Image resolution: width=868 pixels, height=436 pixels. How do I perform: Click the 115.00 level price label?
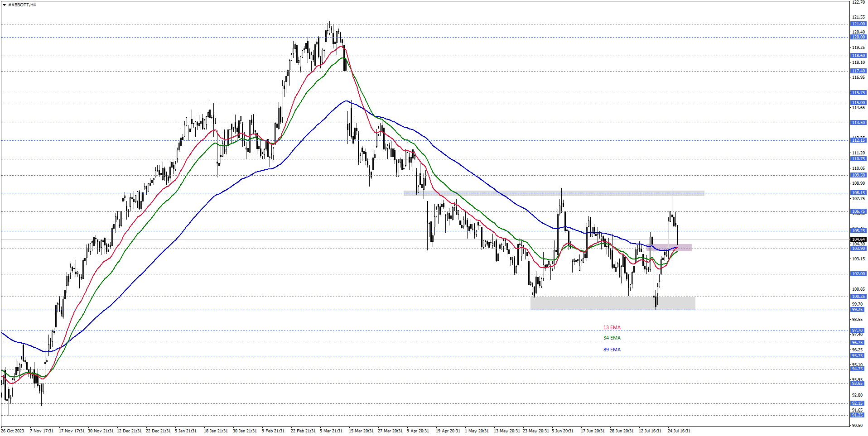[858, 103]
